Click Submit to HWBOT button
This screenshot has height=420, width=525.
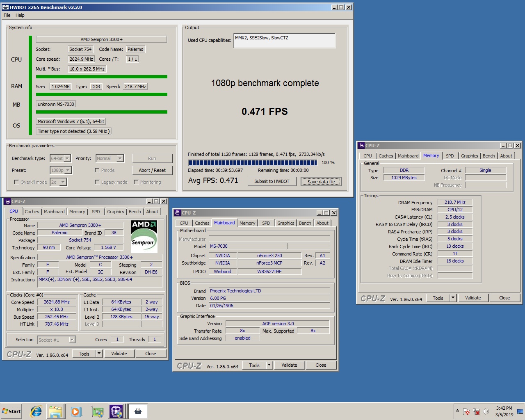tap(272, 181)
